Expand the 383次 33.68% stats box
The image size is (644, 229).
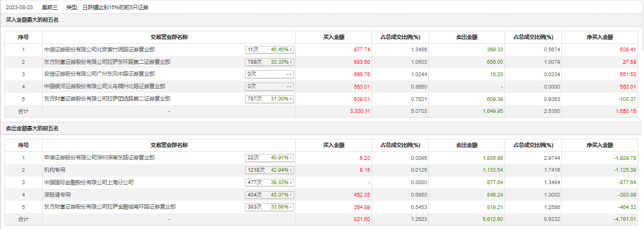click(269, 207)
